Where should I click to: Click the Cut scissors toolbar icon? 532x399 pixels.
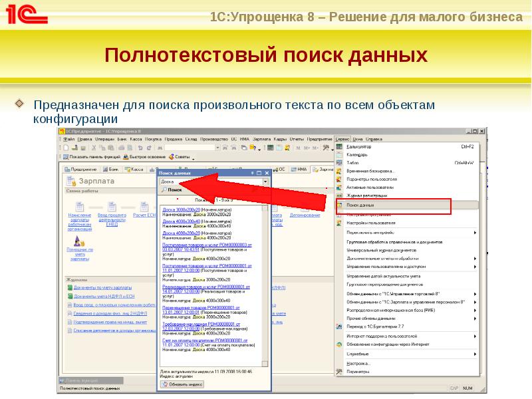click(94, 148)
